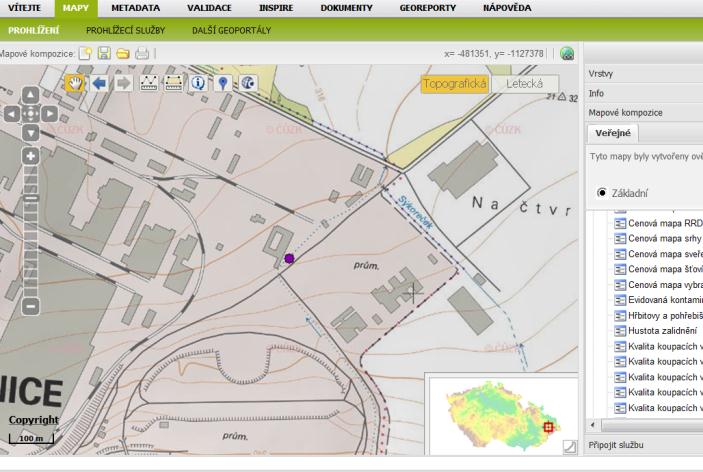Switch the base map to Topografická
Viewport: 703px width, 472px height.
[x=455, y=84]
